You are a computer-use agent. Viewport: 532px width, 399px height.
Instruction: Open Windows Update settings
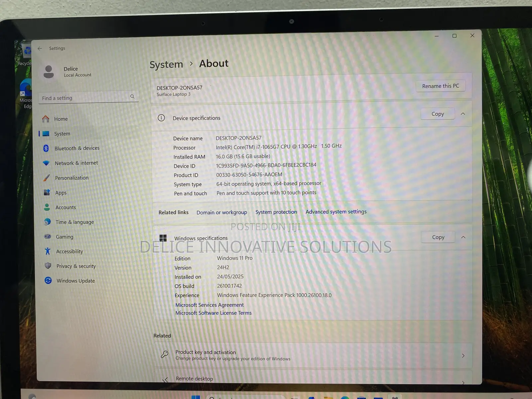click(x=75, y=281)
